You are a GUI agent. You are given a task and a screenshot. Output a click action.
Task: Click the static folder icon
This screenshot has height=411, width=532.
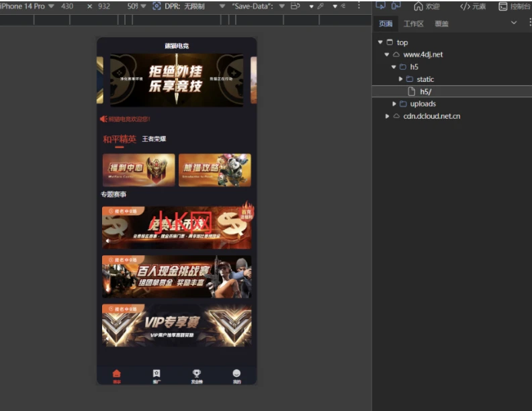410,79
